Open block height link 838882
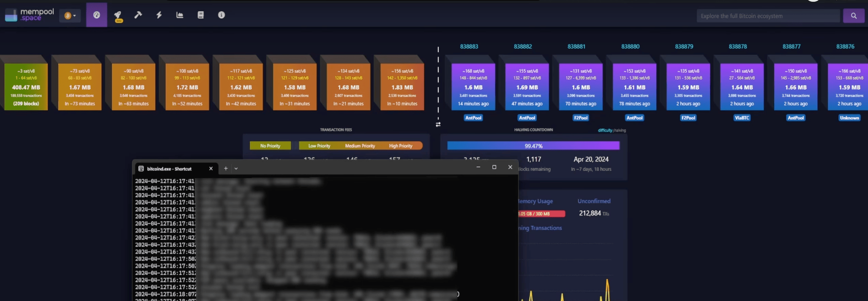The image size is (868, 301). pyautogui.click(x=523, y=46)
